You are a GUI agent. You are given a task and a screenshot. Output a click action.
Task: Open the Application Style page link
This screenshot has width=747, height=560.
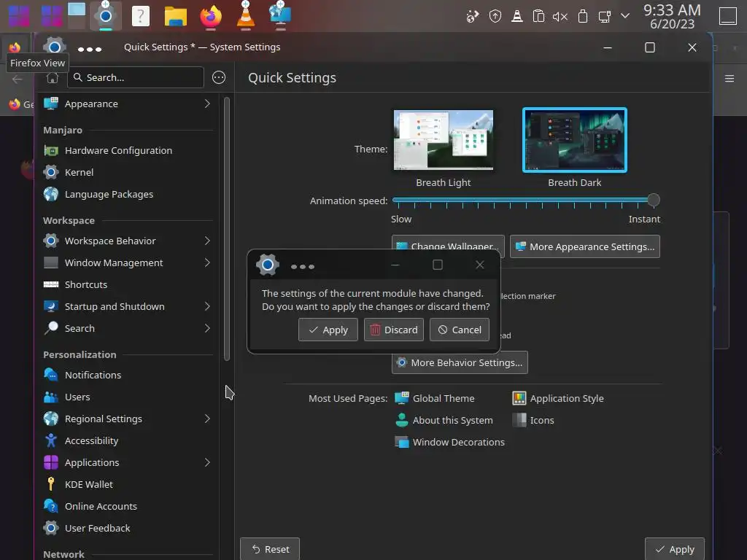558,398
